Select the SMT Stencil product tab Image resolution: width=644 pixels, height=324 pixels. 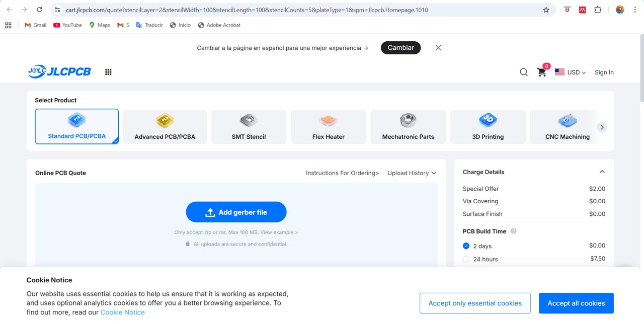[249, 127]
